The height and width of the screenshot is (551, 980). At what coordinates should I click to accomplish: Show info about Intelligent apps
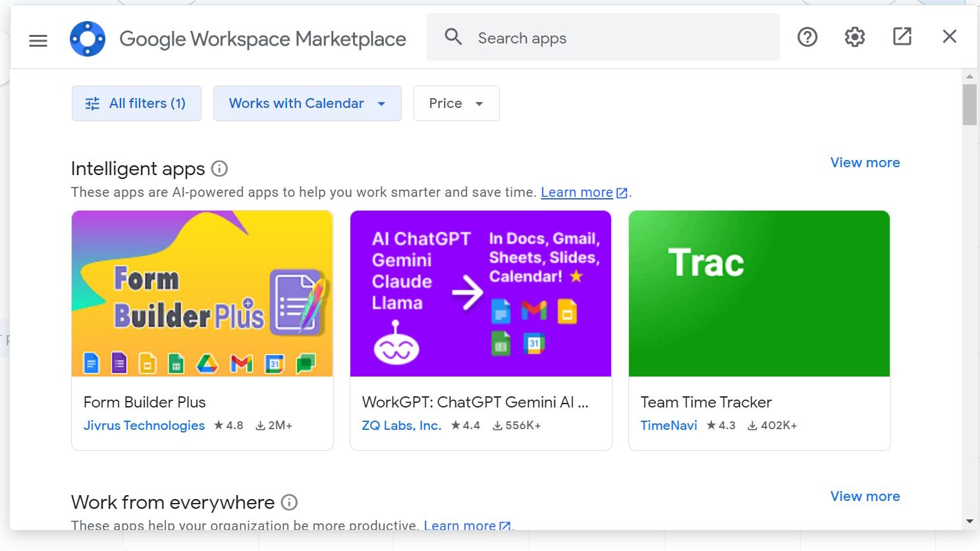click(x=219, y=169)
